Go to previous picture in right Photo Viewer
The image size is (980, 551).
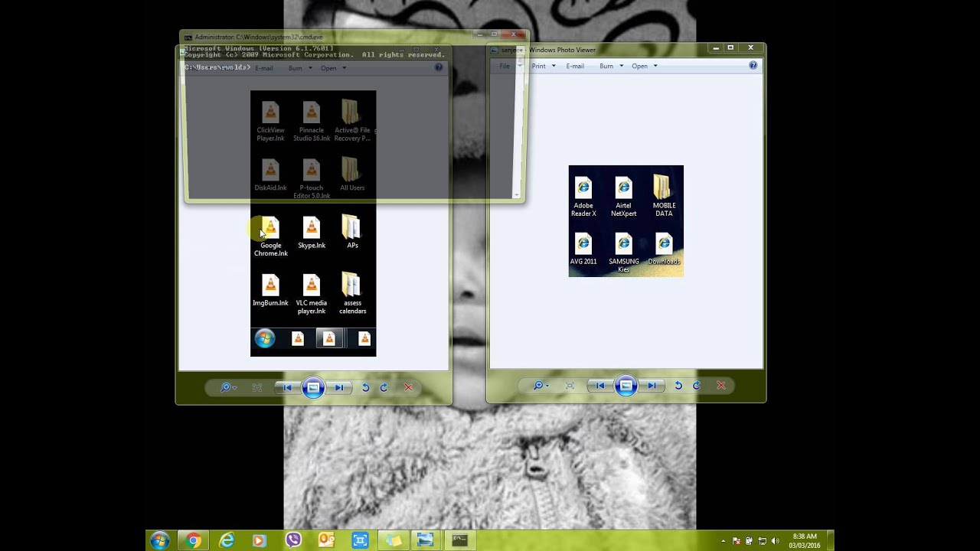(x=600, y=386)
